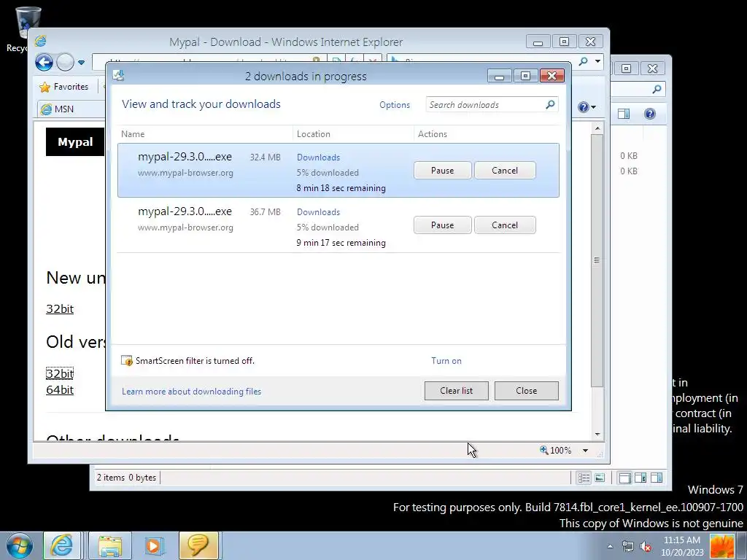This screenshot has height=560, width=747.
Task: Click 32bit link under Old versions
Action: [x=60, y=373]
